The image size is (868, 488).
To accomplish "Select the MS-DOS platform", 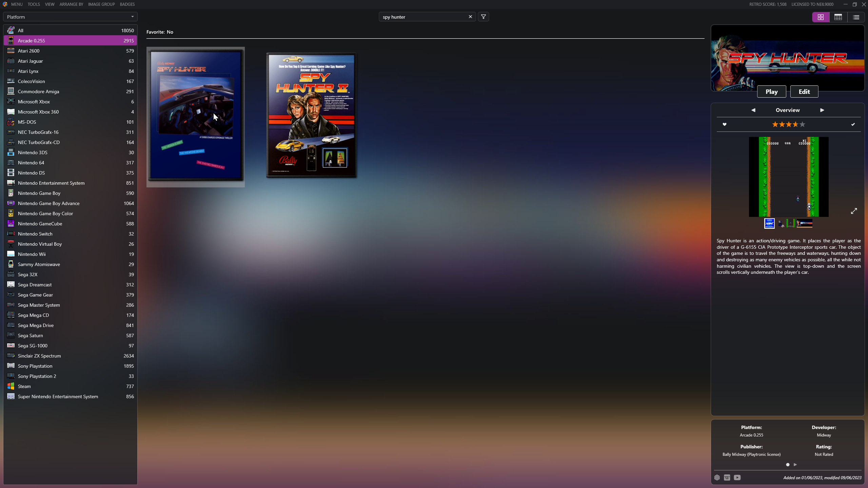I will (70, 122).
